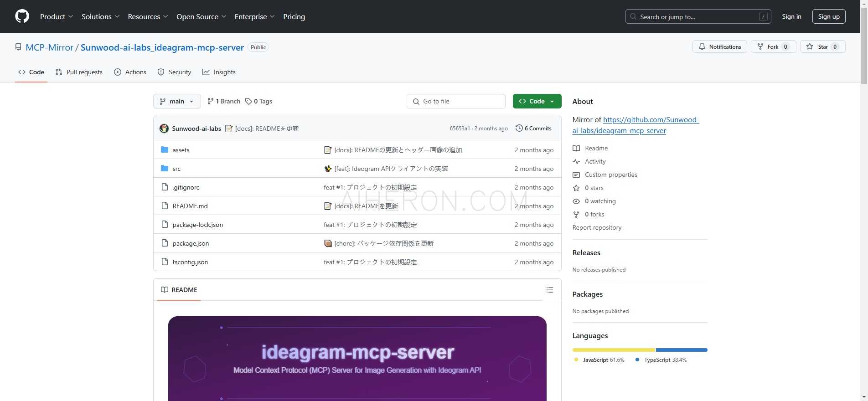Open the README.md file
868x401 pixels.
pos(190,206)
